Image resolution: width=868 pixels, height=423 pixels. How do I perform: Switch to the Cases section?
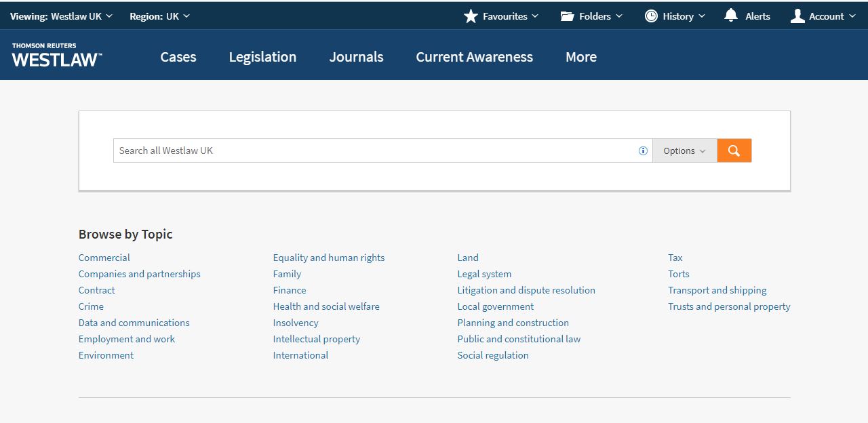[178, 57]
